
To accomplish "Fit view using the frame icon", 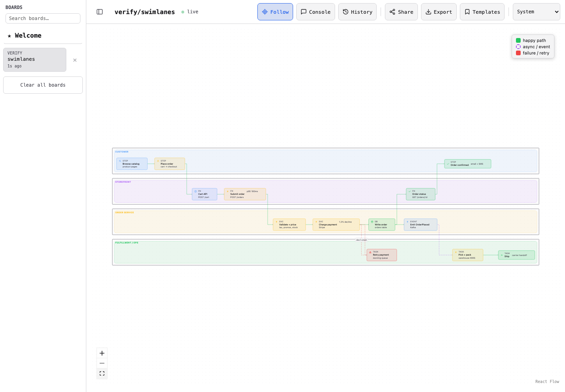I will coord(102,374).
